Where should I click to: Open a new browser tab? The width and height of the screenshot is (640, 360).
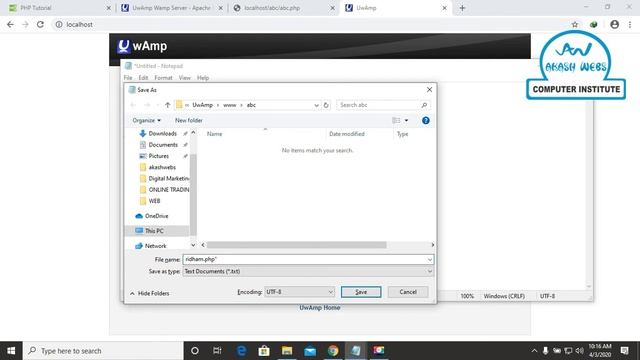(462, 8)
